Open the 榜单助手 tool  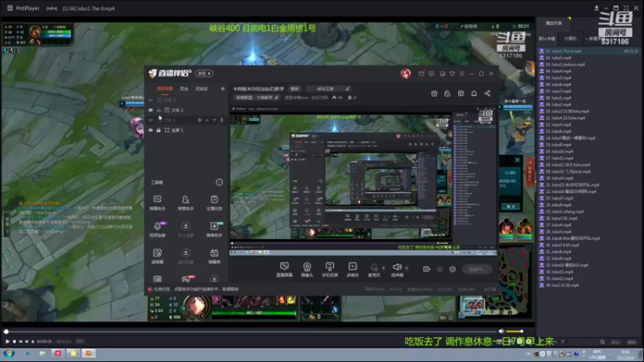(x=214, y=229)
